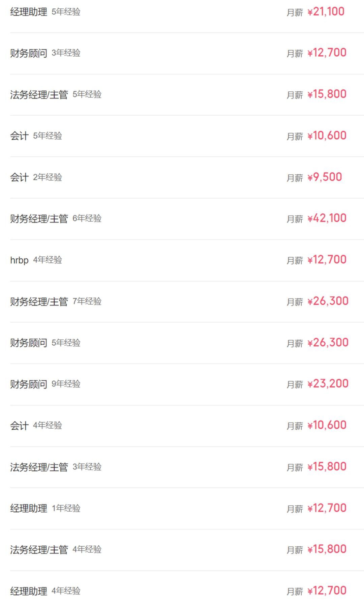Image resolution: width=364 pixels, height=603 pixels.
Task: Select the 会计 4年经验 job title
Action: (19, 426)
